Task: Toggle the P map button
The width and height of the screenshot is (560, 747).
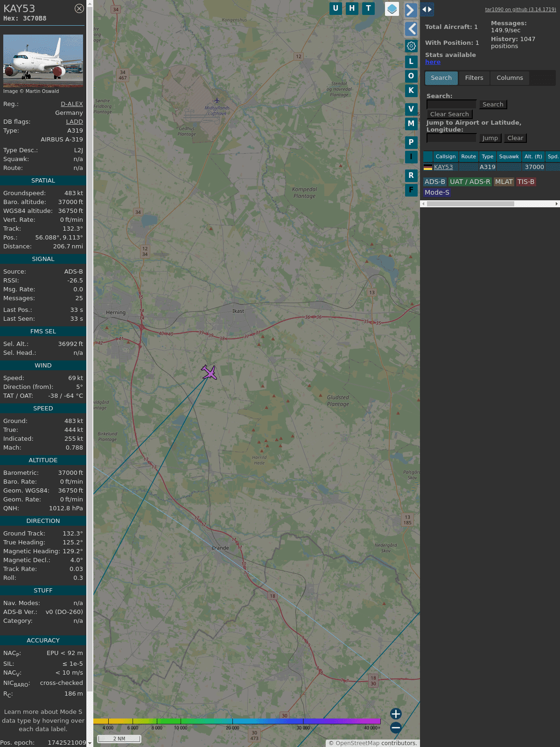Action: 411,142
